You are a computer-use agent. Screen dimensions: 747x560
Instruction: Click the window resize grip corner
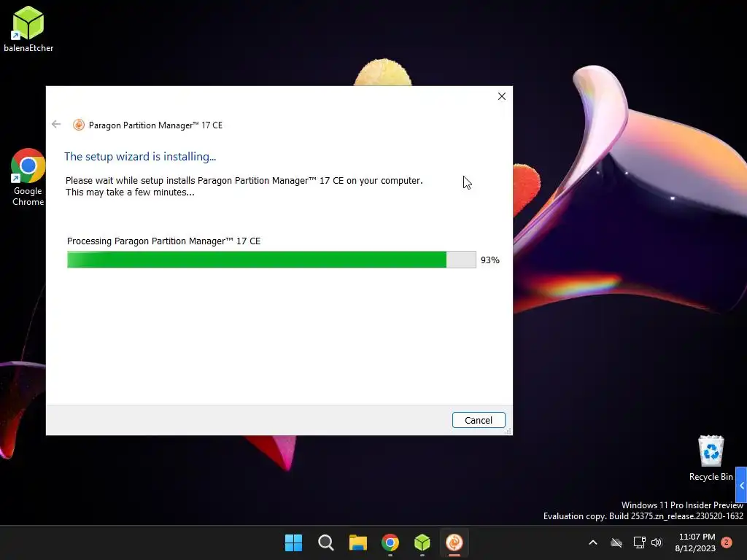pyautogui.click(x=508, y=431)
